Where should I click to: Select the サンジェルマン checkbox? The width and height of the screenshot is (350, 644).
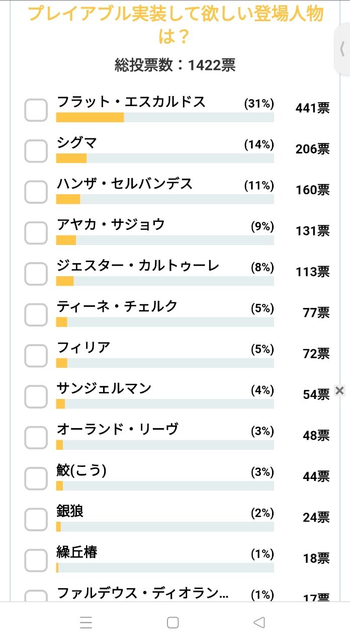36,396
